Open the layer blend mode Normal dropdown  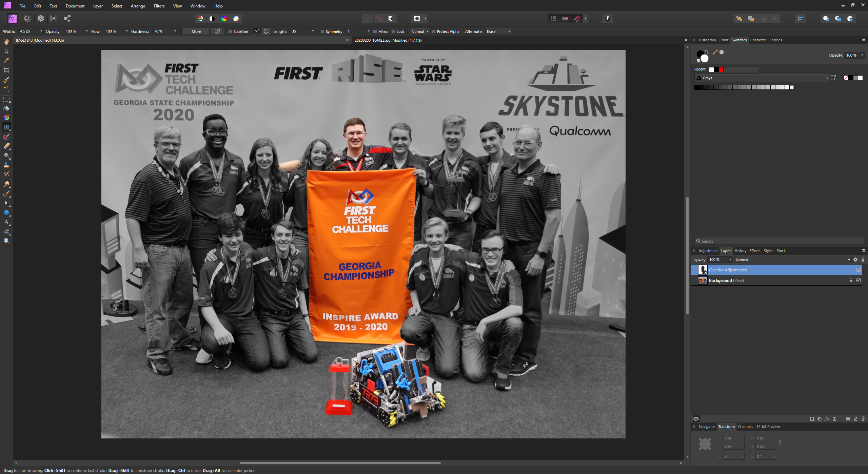(x=793, y=260)
